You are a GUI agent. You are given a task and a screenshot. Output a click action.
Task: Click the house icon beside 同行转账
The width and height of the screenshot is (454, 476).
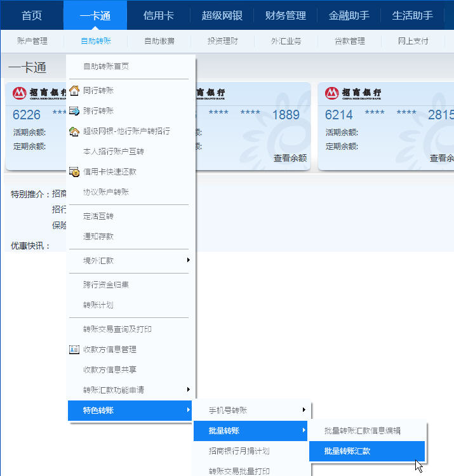pyautogui.click(x=74, y=91)
